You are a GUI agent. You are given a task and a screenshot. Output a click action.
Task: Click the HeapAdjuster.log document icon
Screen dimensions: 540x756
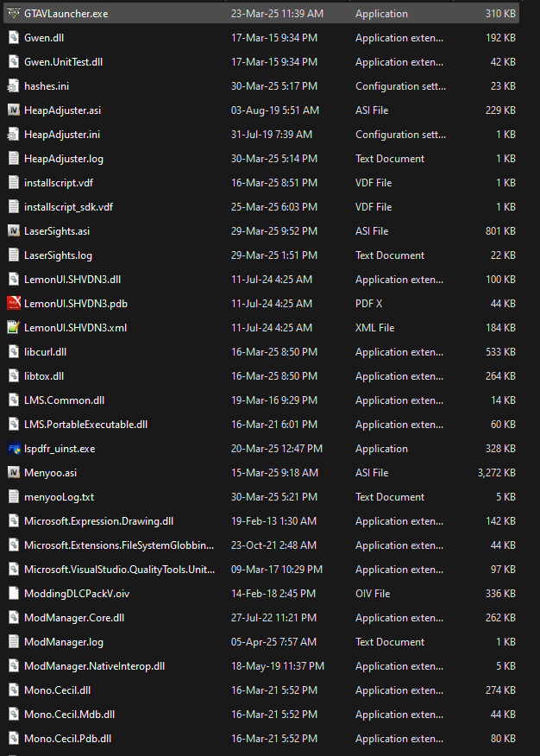14,158
